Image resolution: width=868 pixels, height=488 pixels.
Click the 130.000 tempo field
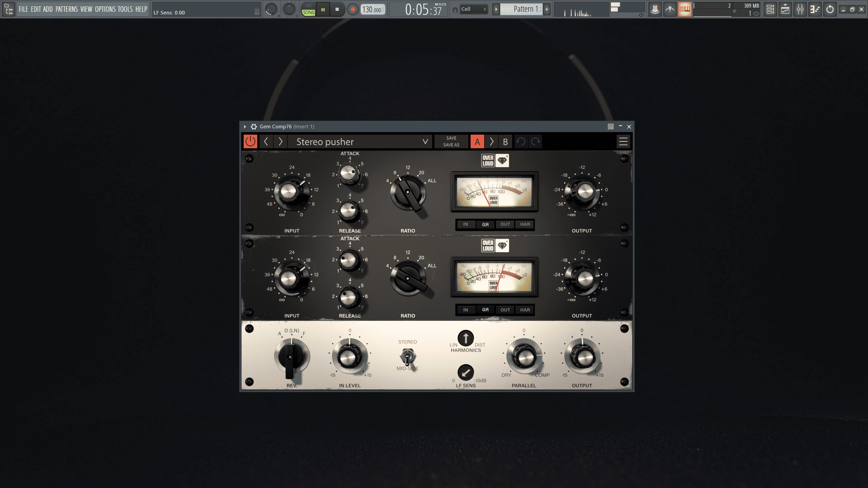tap(373, 9)
